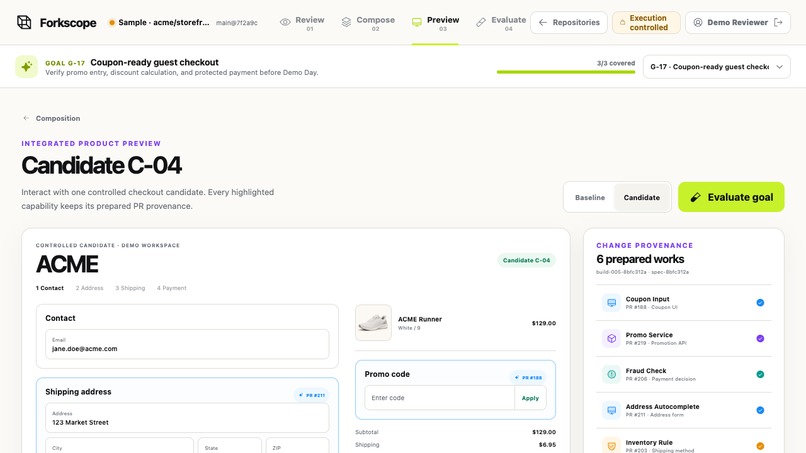Click the 6 prepared works heading
The height and width of the screenshot is (453, 806).
pyautogui.click(x=640, y=259)
